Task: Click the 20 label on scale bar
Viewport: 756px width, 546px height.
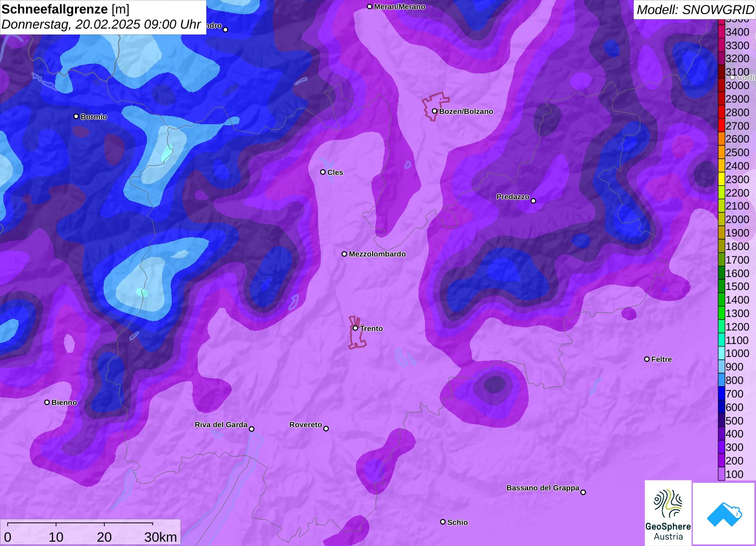Action: point(104,537)
